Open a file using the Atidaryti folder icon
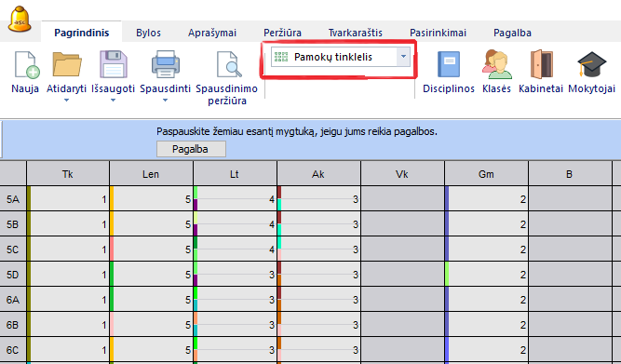 [66, 64]
